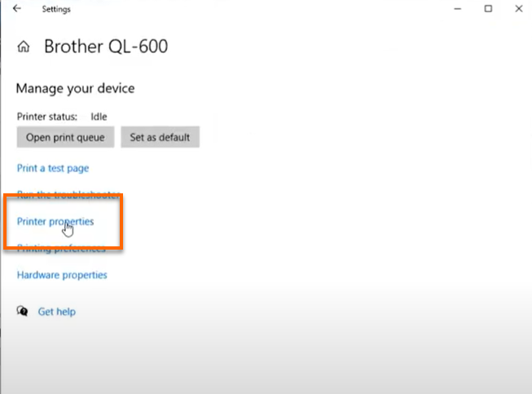Close the Settings window

pyautogui.click(x=517, y=9)
